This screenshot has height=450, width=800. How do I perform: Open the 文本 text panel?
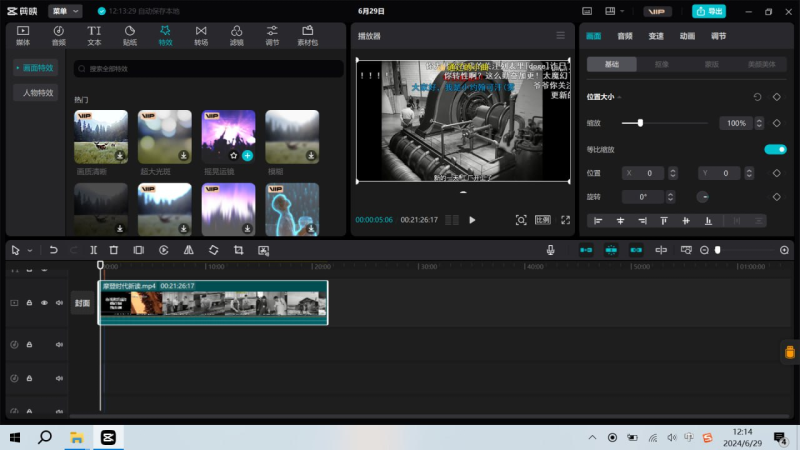point(94,36)
